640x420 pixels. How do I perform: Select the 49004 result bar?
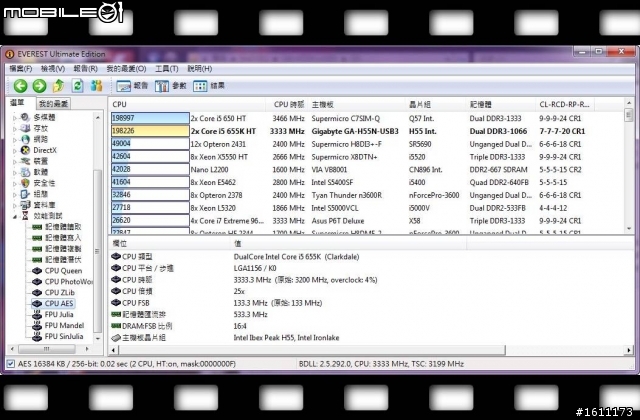[150, 143]
